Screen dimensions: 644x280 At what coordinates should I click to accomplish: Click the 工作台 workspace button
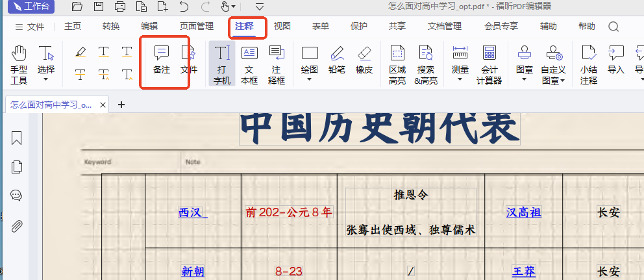31,7
